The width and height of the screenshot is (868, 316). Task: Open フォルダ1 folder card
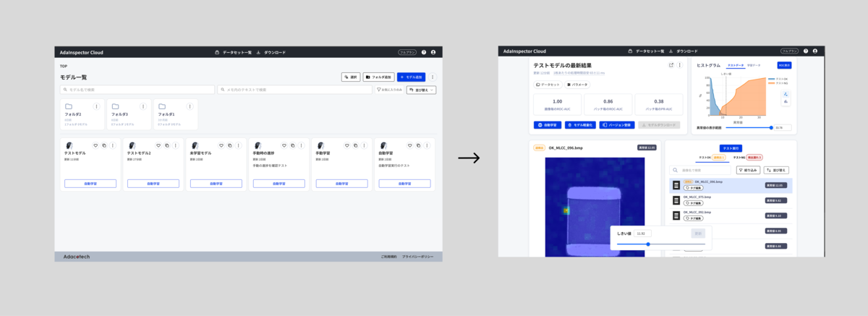click(176, 114)
